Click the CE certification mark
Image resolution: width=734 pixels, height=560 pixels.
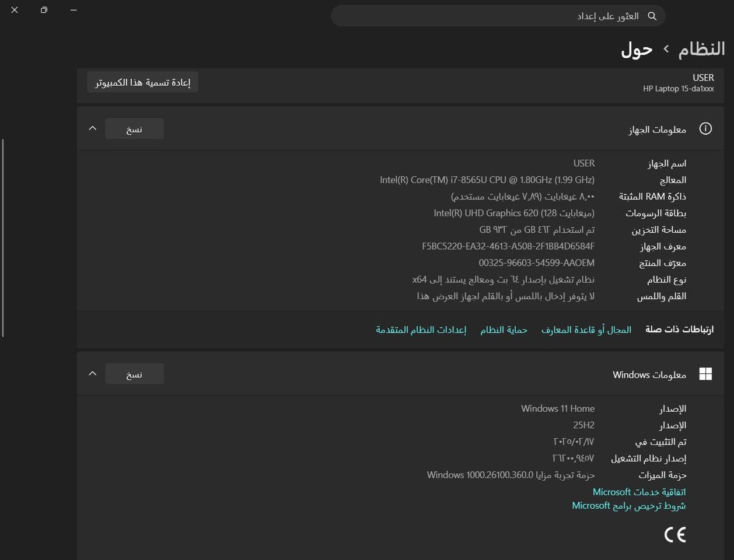[675, 534]
